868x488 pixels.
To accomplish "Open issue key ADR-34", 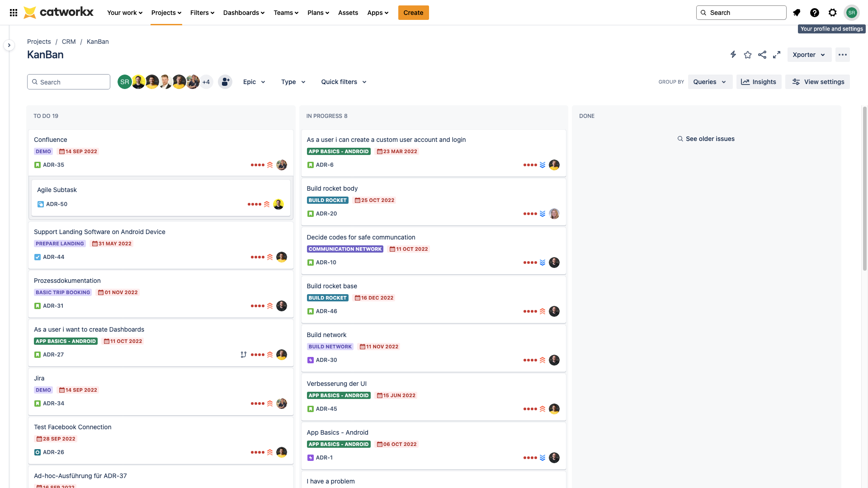I will coord(53,404).
